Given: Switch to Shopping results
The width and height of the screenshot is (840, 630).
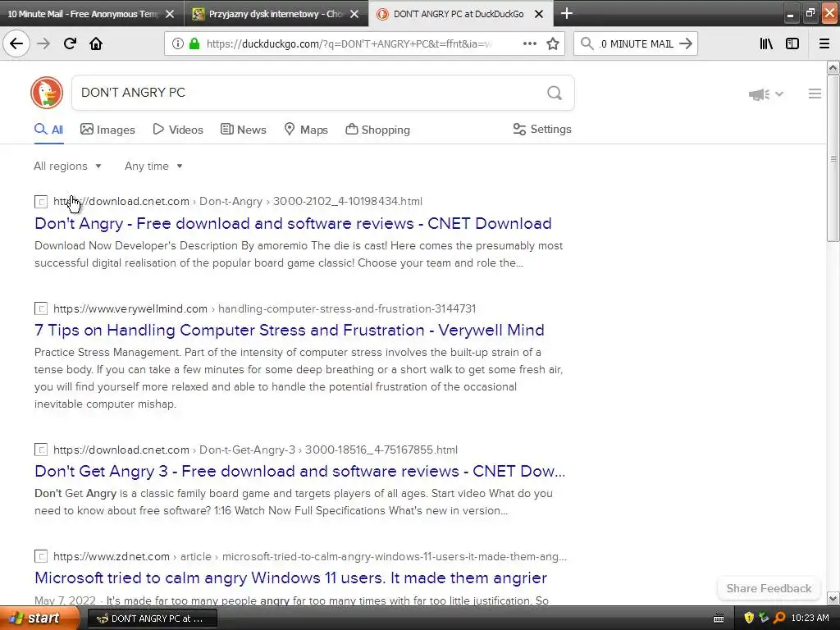Looking at the screenshot, I should 377,129.
